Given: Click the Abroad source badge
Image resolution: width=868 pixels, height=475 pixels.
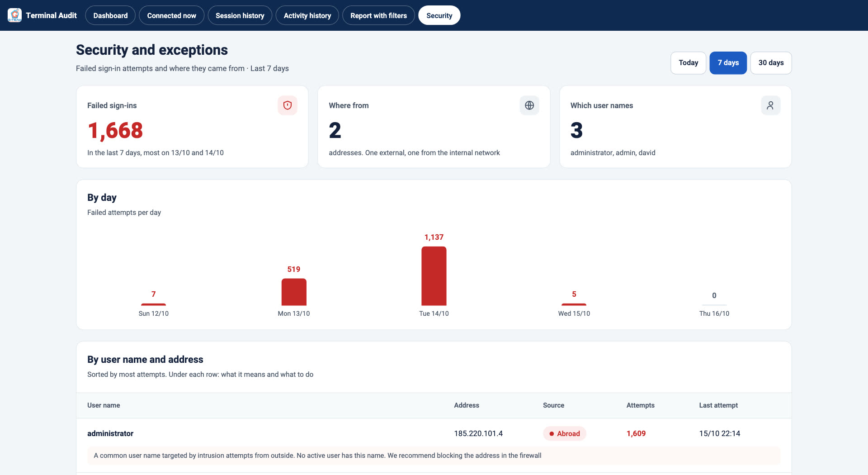Looking at the screenshot, I should pos(565,433).
